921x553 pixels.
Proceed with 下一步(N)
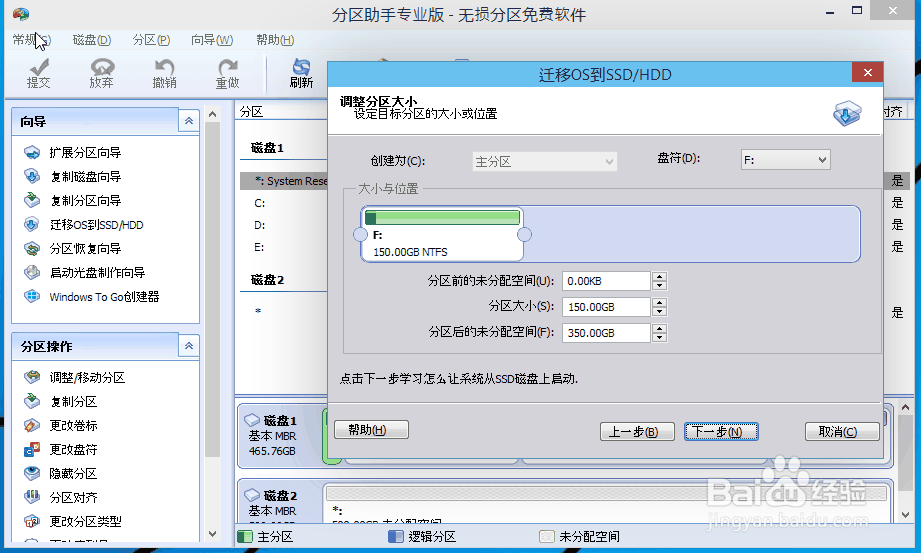click(x=721, y=432)
